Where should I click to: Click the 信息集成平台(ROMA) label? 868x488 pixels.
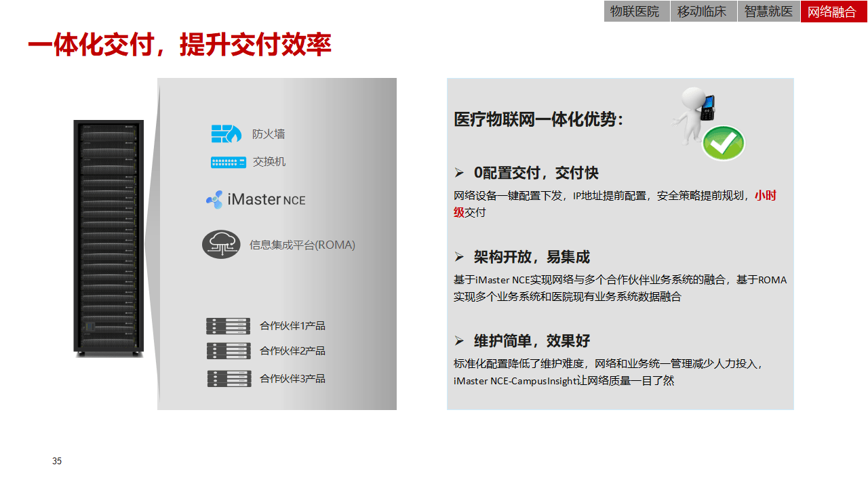coord(302,245)
